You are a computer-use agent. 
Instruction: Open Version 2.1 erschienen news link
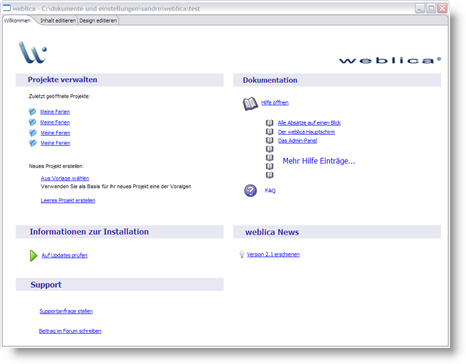tap(273, 255)
